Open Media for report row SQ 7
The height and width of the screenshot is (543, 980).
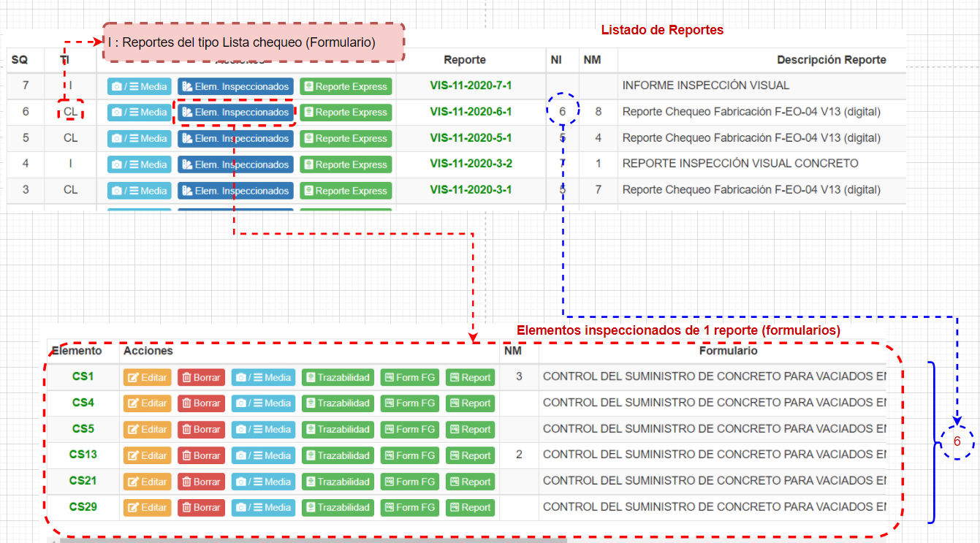click(140, 86)
